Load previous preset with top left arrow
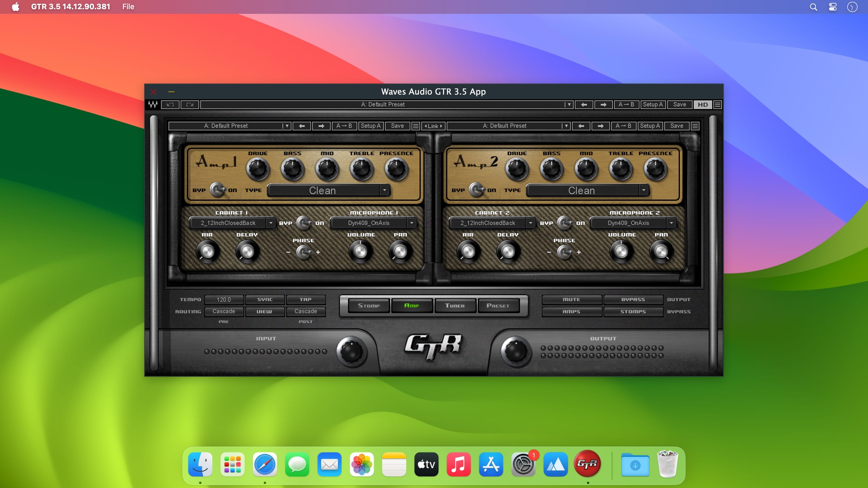This screenshot has width=868, height=488. point(584,104)
